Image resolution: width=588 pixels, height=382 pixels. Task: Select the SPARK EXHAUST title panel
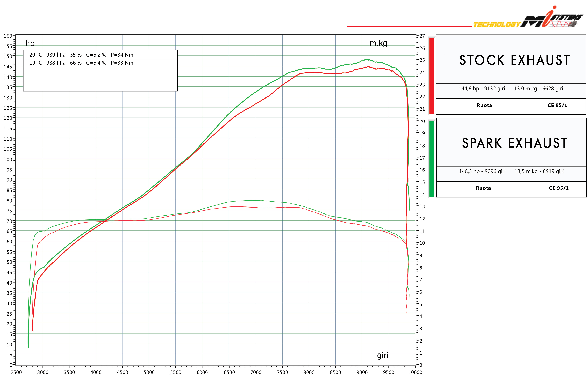coord(515,143)
